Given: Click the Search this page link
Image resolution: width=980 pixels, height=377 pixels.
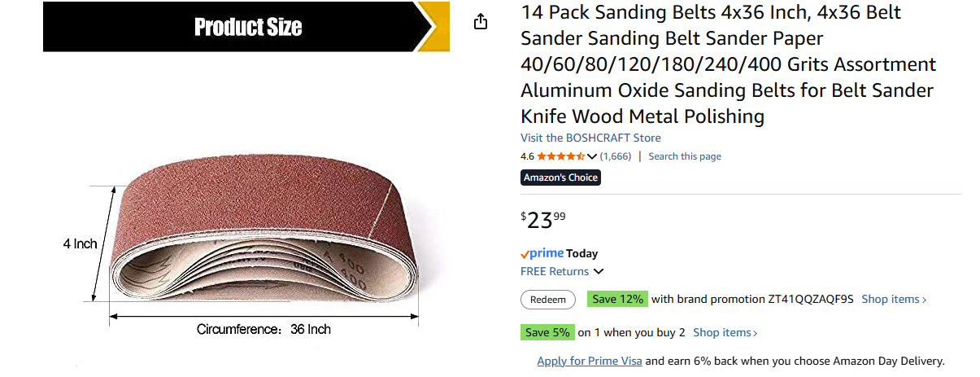Looking at the screenshot, I should (685, 156).
